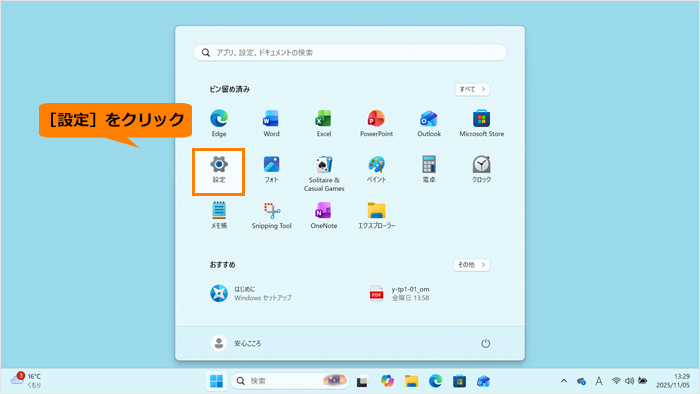Open the 安心こころ user account
Image resolution: width=700 pixels, height=394 pixels.
click(x=236, y=343)
